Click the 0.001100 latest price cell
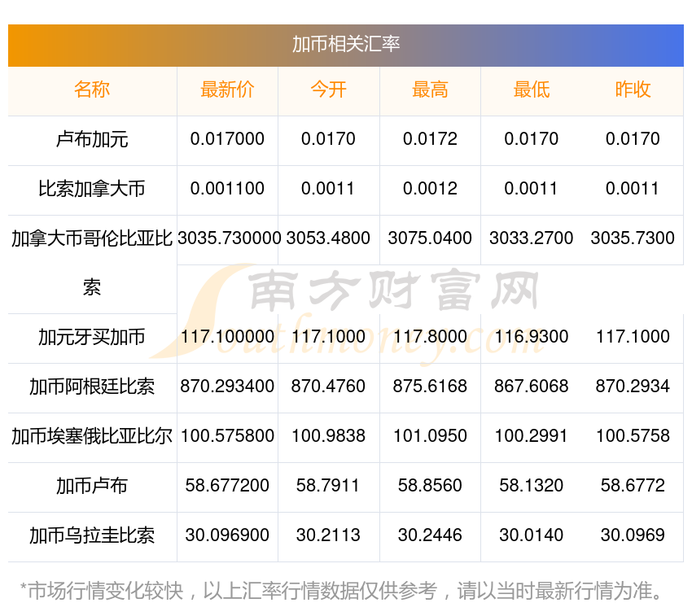 (x=227, y=189)
